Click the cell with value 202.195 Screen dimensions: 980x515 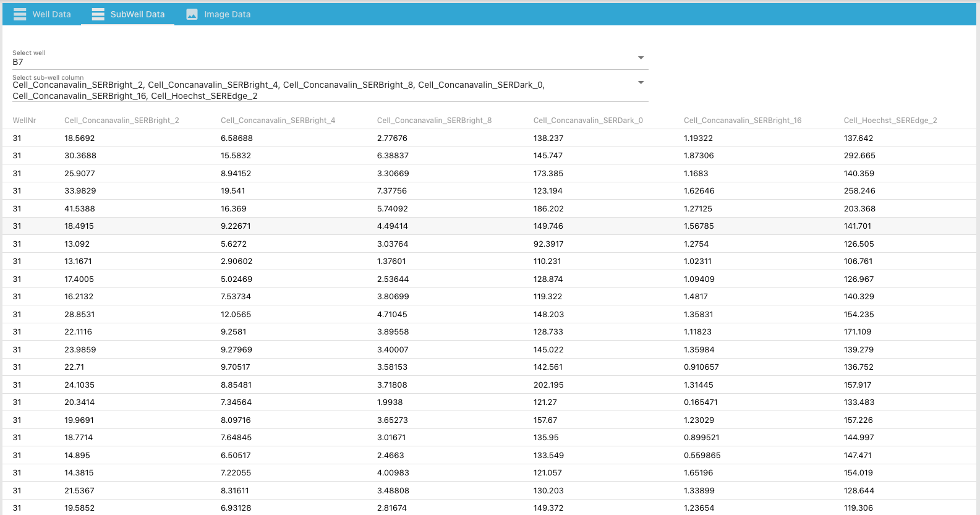pos(548,385)
